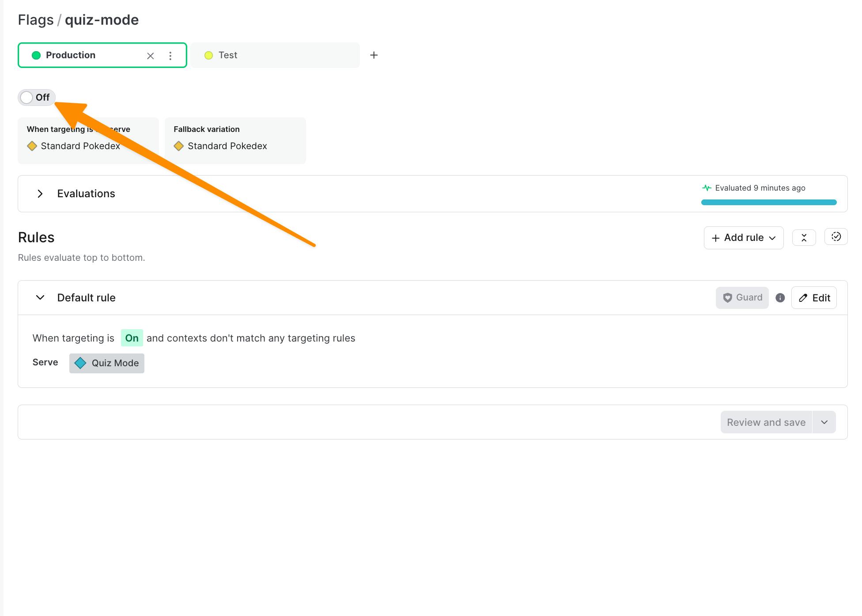Close the Production environment tab
The width and height of the screenshot is (862, 616).
pos(150,56)
